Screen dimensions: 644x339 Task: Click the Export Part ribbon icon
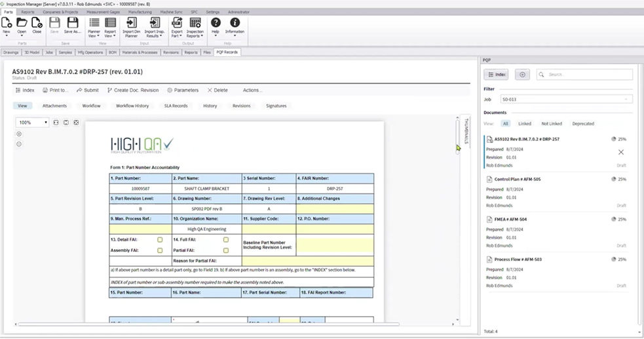click(x=177, y=27)
